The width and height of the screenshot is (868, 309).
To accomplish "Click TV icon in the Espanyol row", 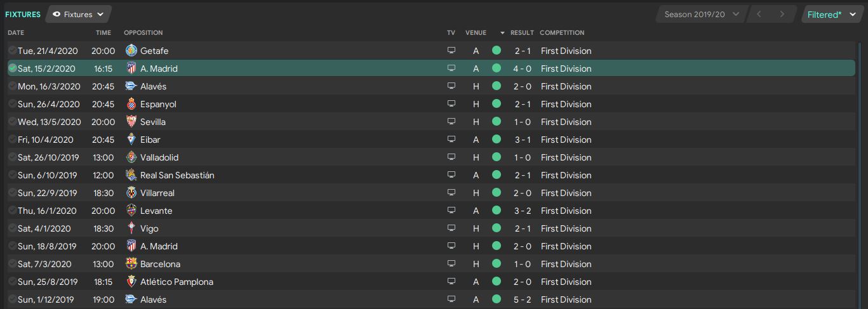I will [451, 104].
